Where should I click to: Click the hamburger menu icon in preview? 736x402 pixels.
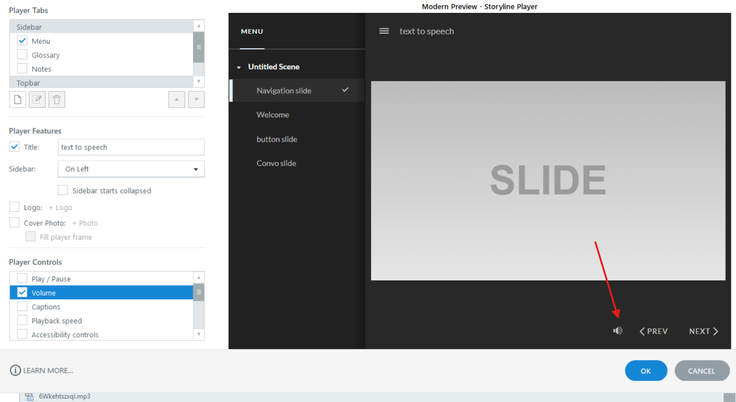pyautogui.click(x=384, y=31)
